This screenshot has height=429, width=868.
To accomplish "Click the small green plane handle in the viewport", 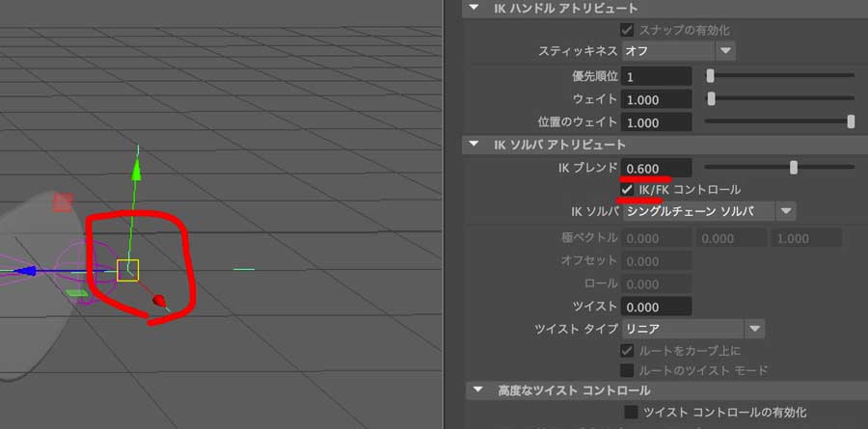I will click(x=76, y=293).
